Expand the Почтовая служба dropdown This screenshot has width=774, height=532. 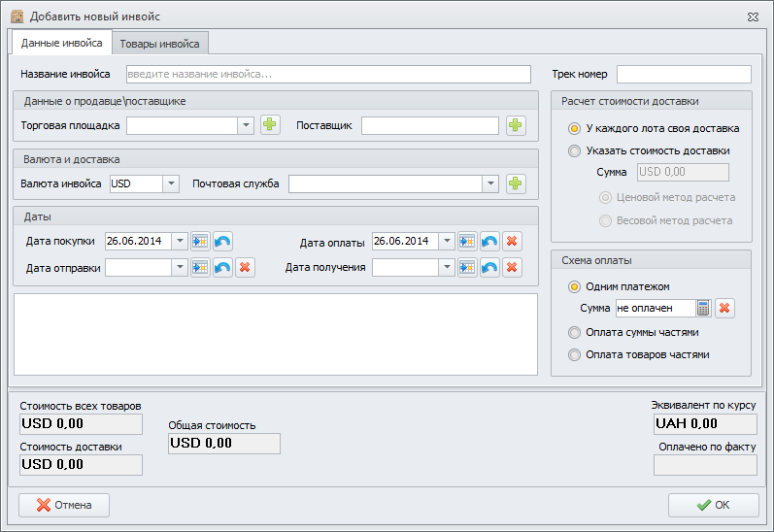click(x=490, y=183)
